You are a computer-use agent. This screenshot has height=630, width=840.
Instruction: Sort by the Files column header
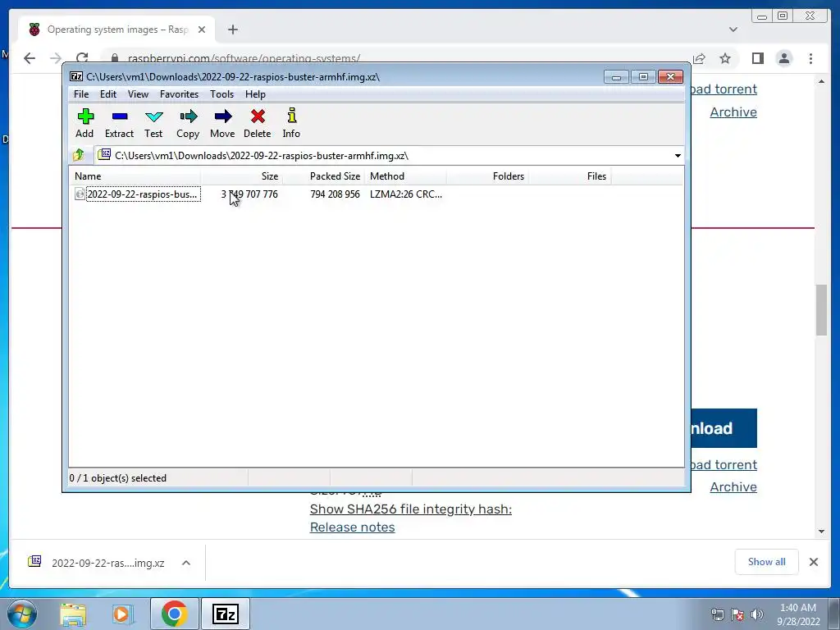570,176
